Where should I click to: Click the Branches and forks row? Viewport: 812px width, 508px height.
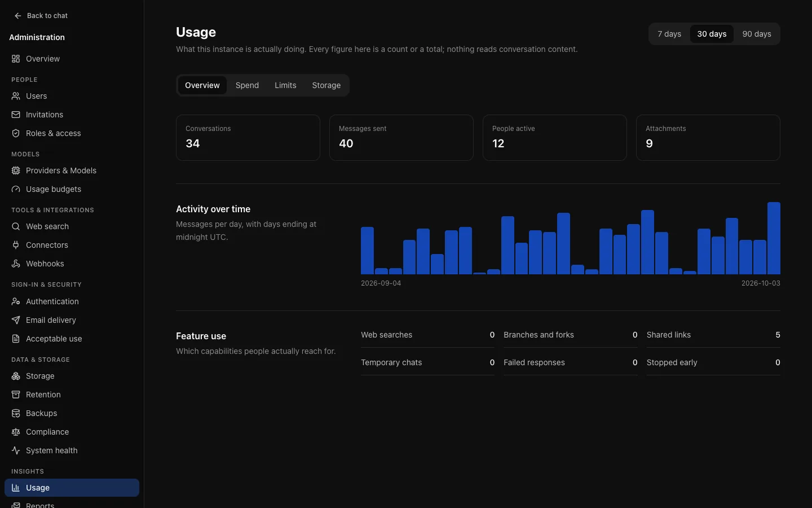click(x=571, y=335)
